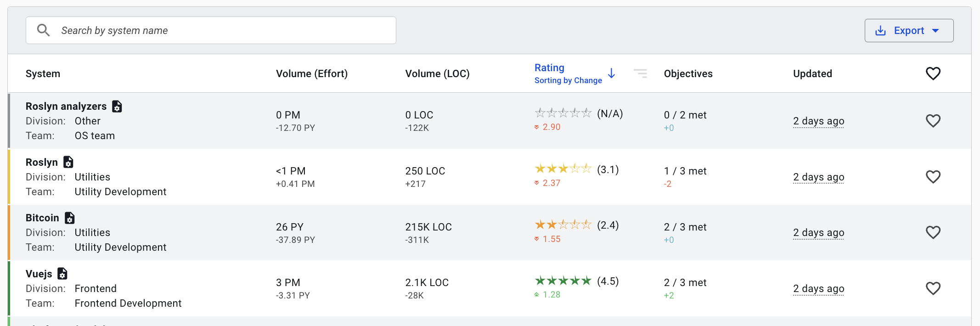Mark Bitcoin as a favorite
980x326 pixels.
pos(933,232)
